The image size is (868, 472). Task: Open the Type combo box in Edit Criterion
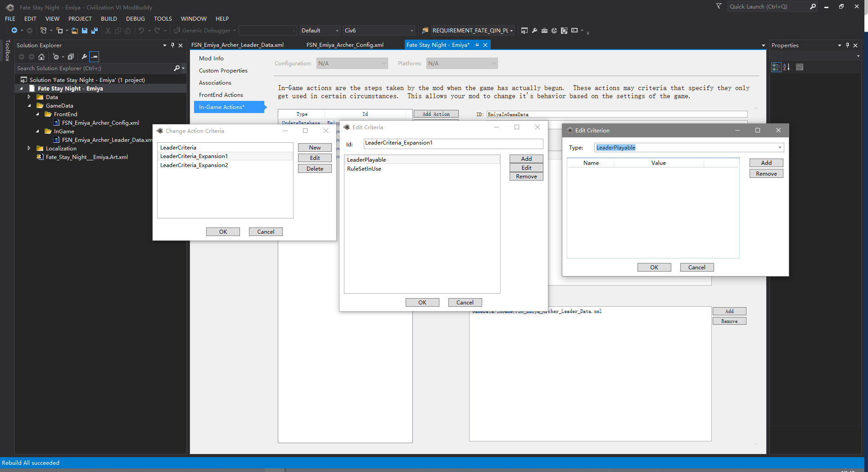pos(689,148)
